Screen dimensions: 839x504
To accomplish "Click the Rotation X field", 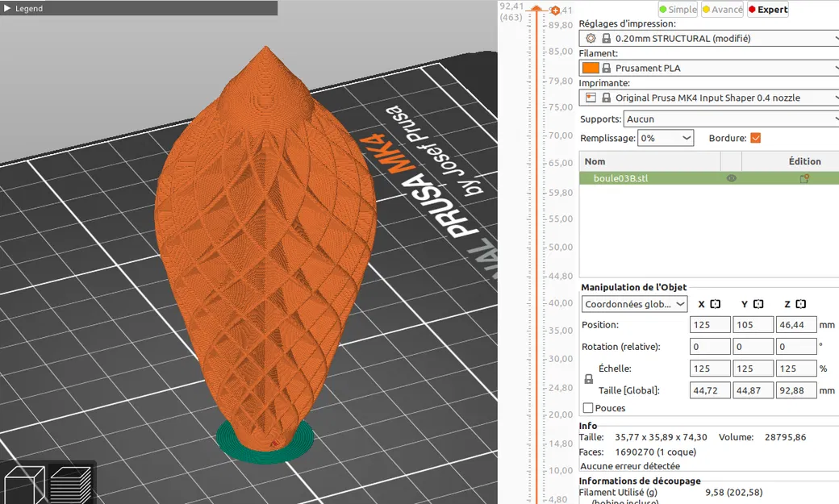I will click(x=710, y=347).
